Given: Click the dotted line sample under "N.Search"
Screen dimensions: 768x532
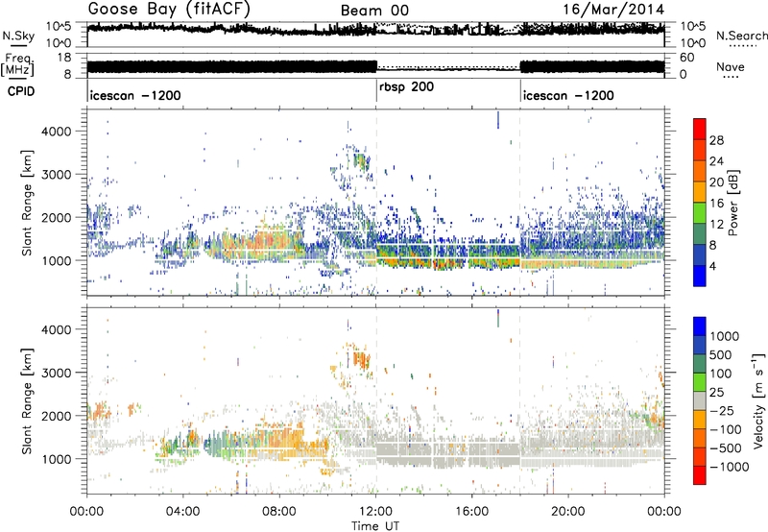Looking at the screenshot, I should pos(742,46).
